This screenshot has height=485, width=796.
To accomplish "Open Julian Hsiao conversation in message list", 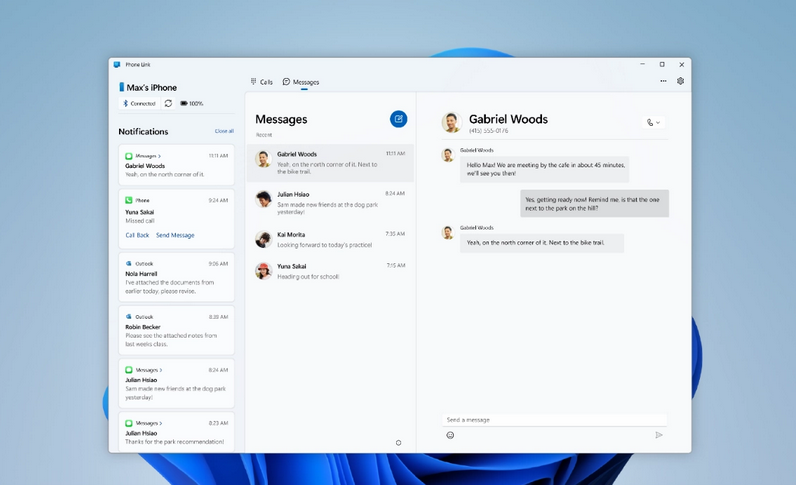I will pos(330,203).
